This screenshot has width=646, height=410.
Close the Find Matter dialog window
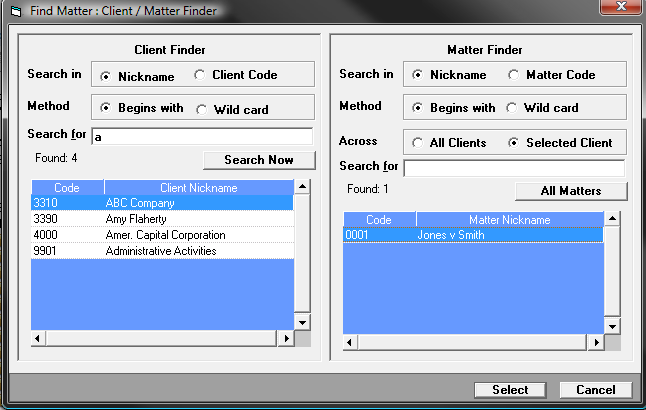click(616, 10)
